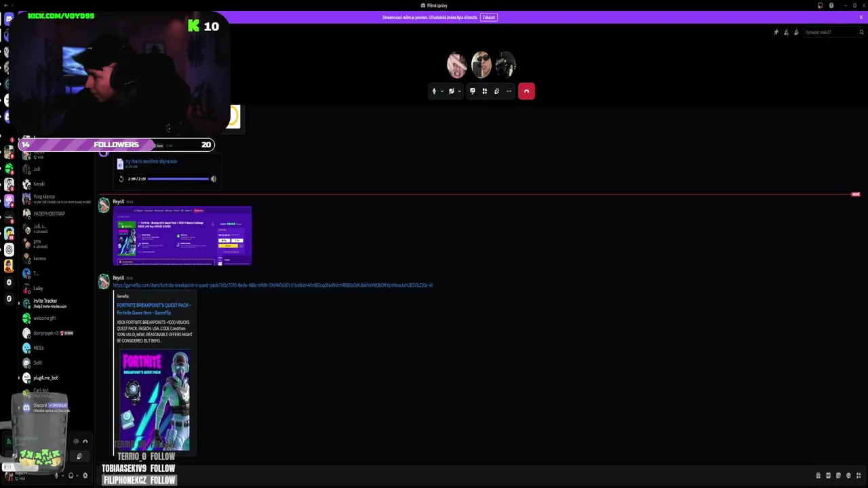This screenshot has height=488, width=868.
Task: Open the sunglasses caller's avatar
Action: tap(481, 65)
